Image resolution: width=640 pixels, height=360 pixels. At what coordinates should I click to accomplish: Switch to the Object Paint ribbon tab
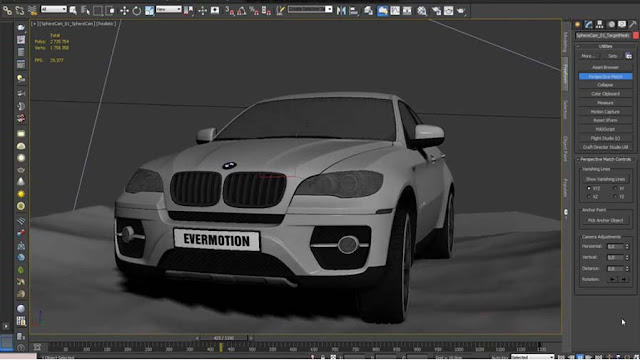point(565,149)
